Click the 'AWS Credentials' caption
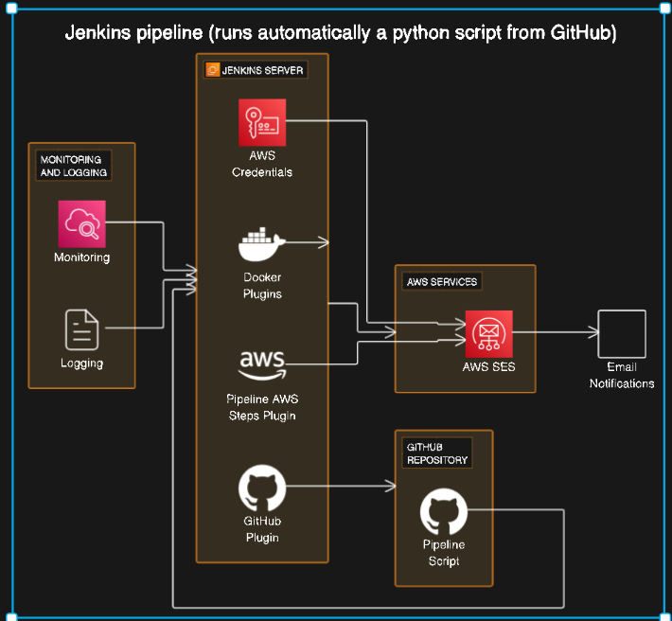Viewport: 672px width, 621px height. (x=262, y=164)
